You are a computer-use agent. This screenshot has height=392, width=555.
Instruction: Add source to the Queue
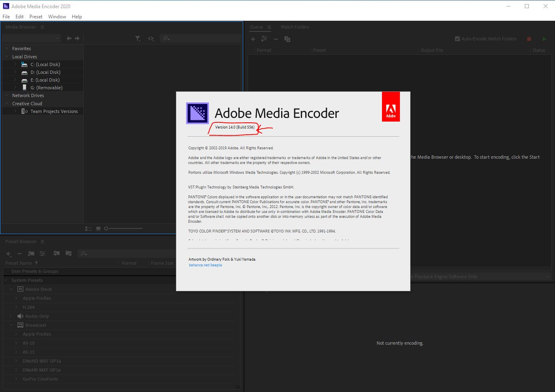click(x=253, y=39)
